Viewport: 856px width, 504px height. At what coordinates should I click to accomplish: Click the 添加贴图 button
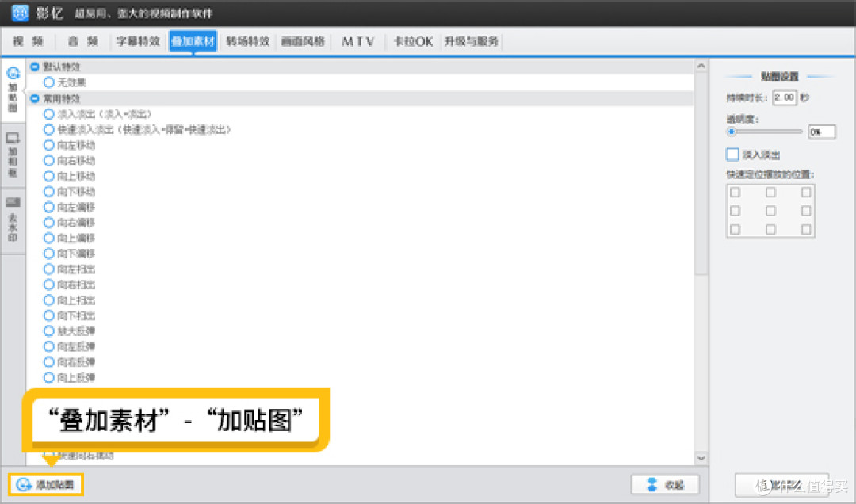46,484
